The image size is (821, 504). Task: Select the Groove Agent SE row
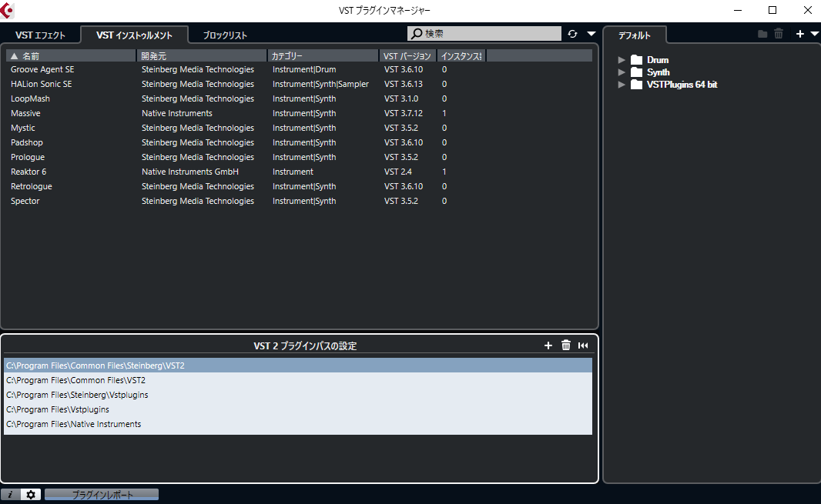pos(299,69)
